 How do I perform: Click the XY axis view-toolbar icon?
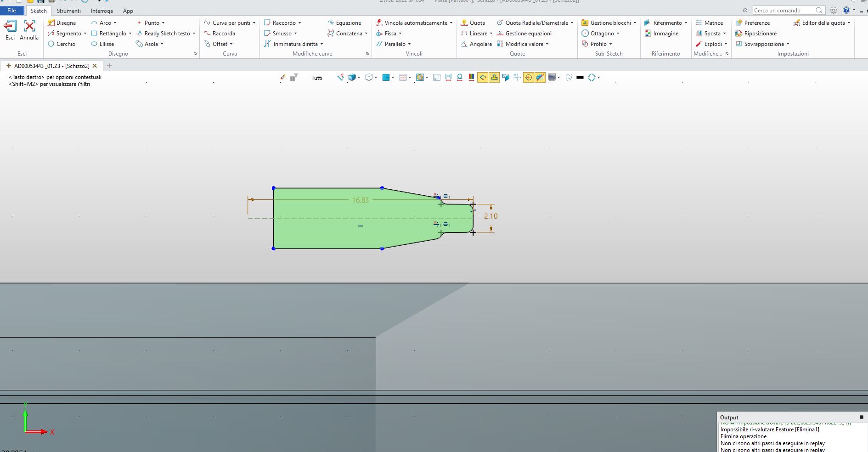340,78
